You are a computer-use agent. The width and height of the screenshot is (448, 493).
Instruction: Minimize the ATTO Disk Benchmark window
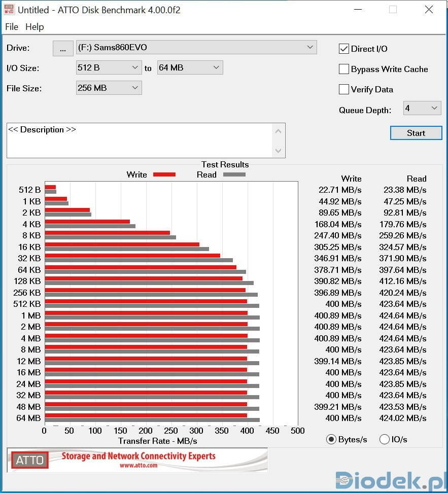tap(357, 10)
